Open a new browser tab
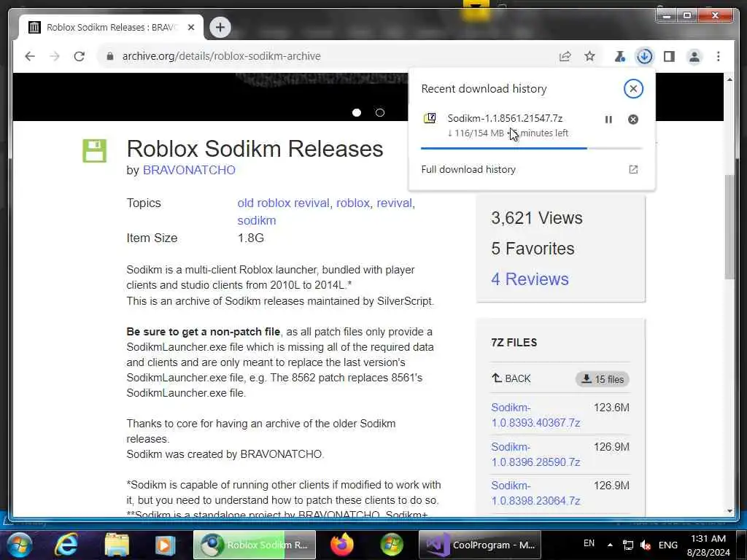The width and height of the screenshot is (747, 560). click(x=220, y=27)
